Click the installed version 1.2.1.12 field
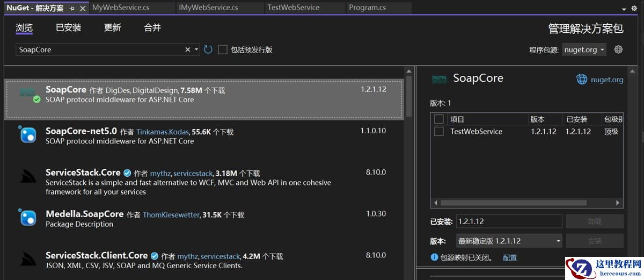 click(x=509, y=221)
